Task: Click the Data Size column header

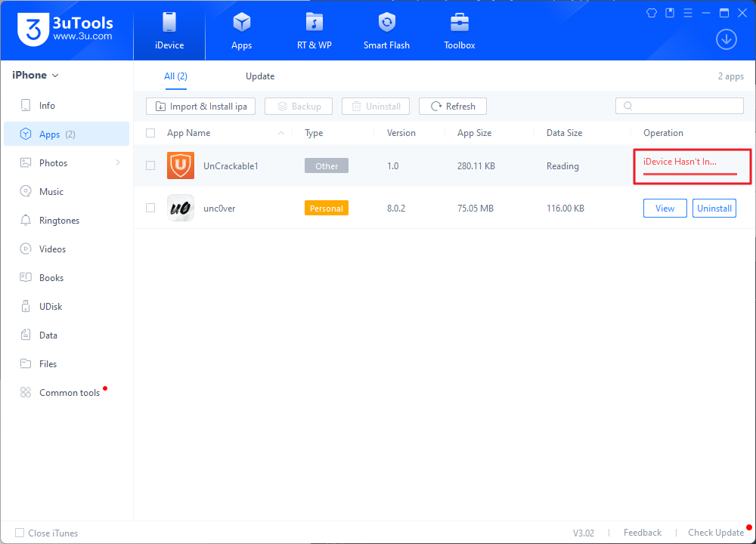Action: (x=564, y=133)
